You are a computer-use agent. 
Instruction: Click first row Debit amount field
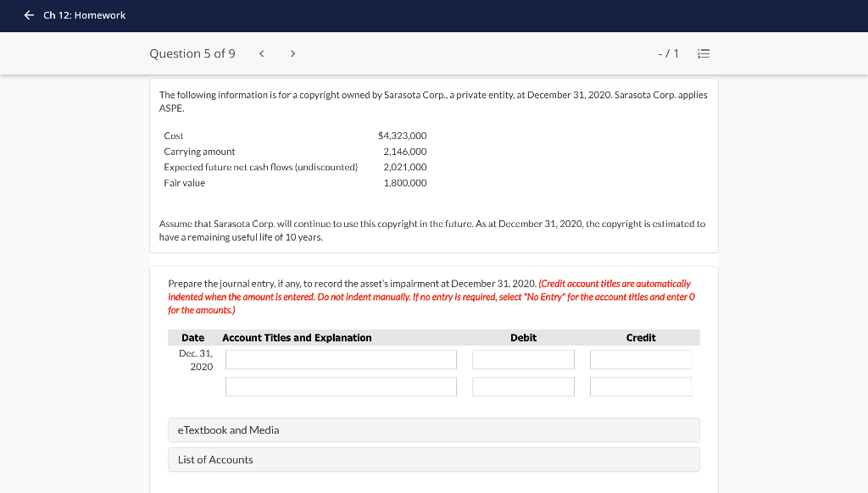point(523,360)
